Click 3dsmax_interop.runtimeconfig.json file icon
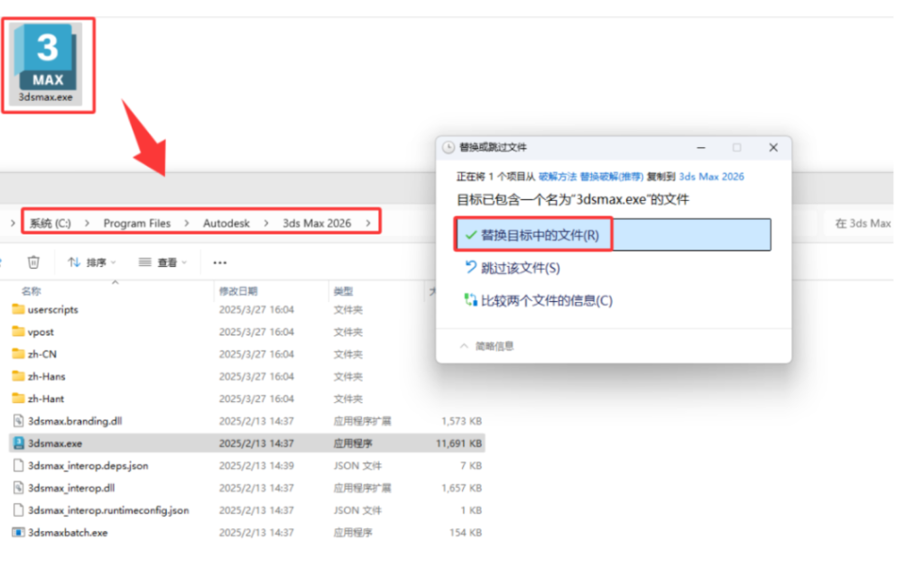 pyautogui.click(x=18, y=510)
